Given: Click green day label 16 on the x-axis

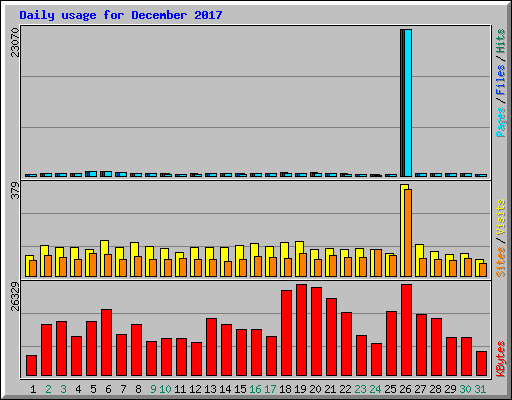Looking at the screenshot, I should [x=255, y=389].
